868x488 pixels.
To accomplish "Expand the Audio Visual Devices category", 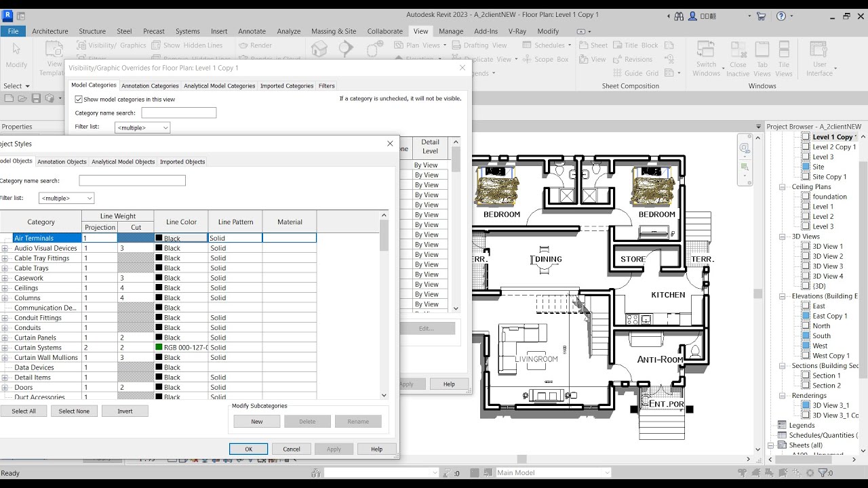I will click(5, 248).
